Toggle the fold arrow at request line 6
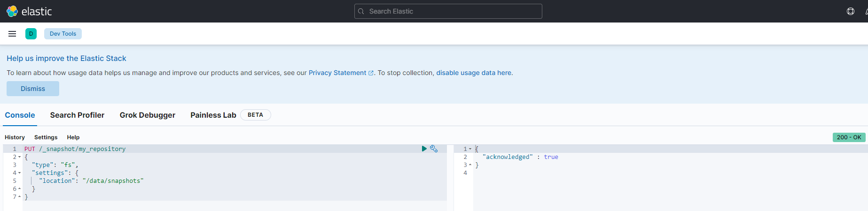This screenshot has height=211, width=868. (x=19, y=189)
